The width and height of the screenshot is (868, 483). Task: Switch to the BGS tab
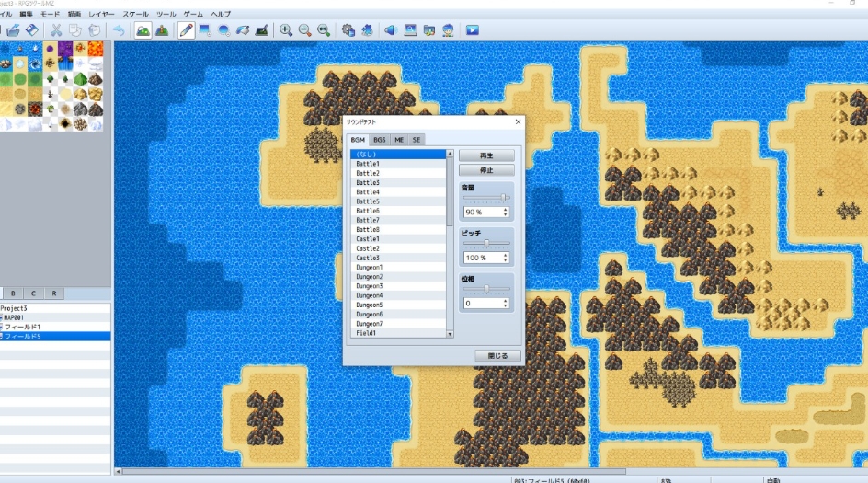pyautogui.click(x=379, y=140)
